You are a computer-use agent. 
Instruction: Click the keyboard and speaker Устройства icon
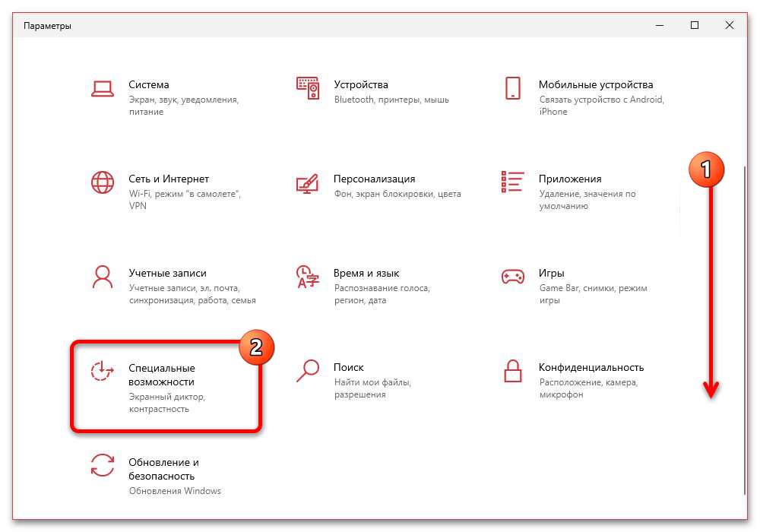pyautogui.click(x=307, y=88)
